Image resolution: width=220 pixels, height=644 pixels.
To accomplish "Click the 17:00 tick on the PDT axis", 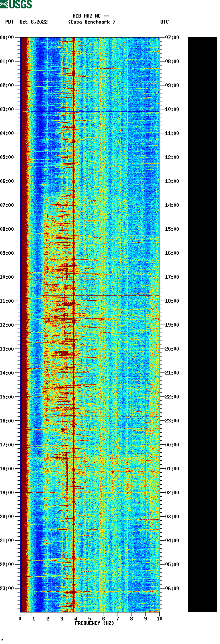I will [x=7, y=445].
